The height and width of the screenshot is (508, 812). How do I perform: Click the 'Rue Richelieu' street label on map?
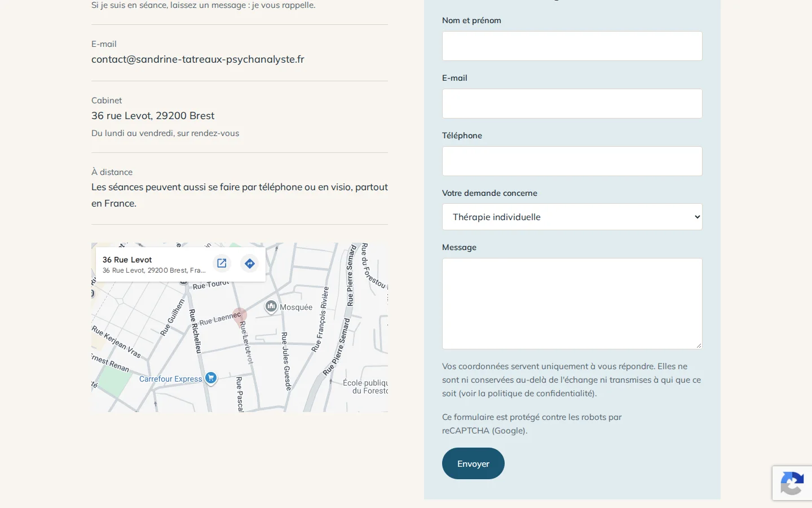coord(195,331)
